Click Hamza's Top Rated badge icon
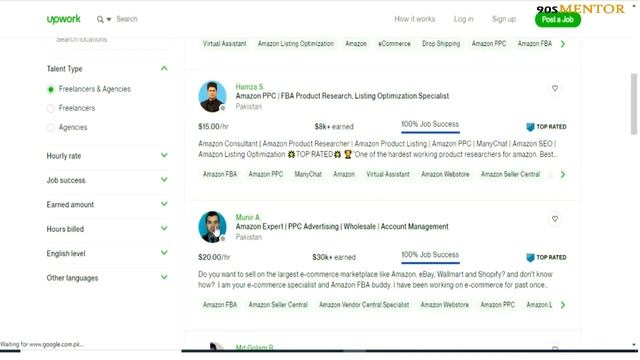Viewport: 640px width, 360px height. pyautogui.click(x=530, y=127)
